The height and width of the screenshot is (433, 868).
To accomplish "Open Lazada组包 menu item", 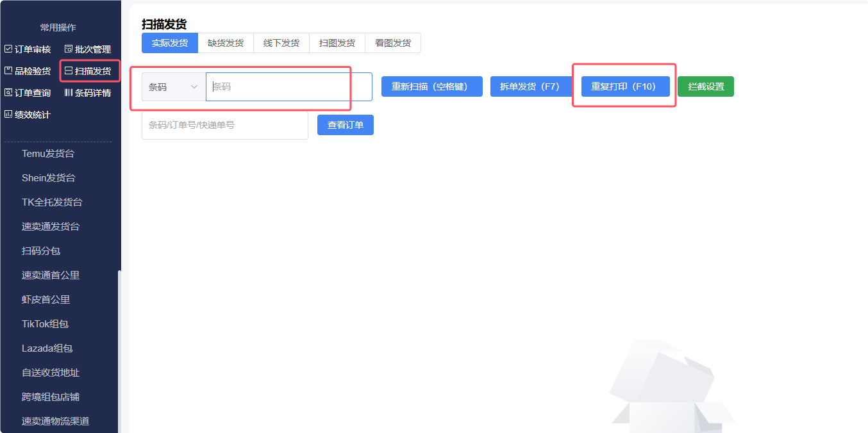I will coord(47,348).
